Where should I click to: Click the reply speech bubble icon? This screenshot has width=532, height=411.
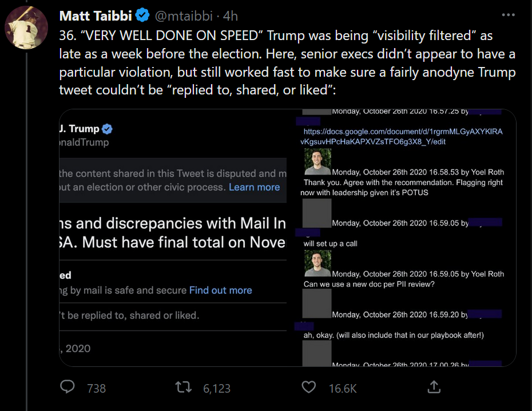68,388
